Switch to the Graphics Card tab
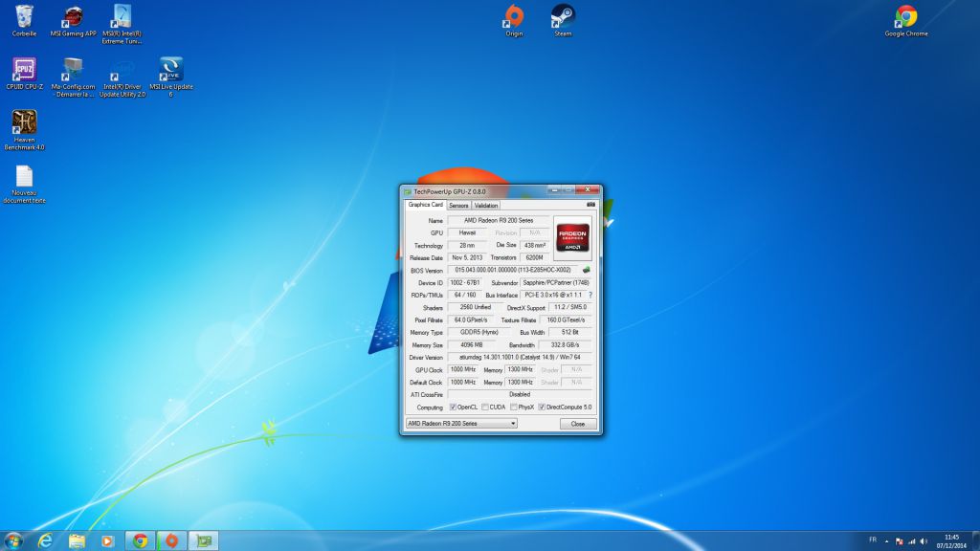Screen dimensions: 980x551 (x=425, y=205)
